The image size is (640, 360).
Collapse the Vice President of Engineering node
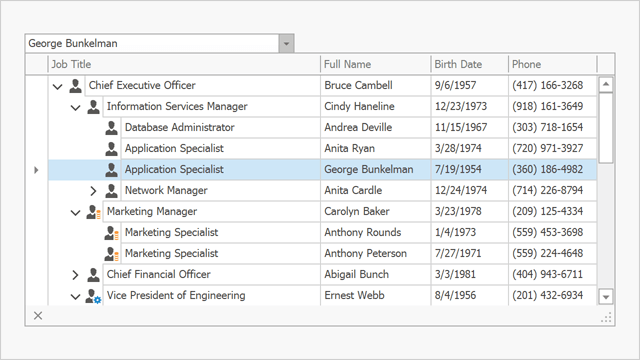(76, 297)
